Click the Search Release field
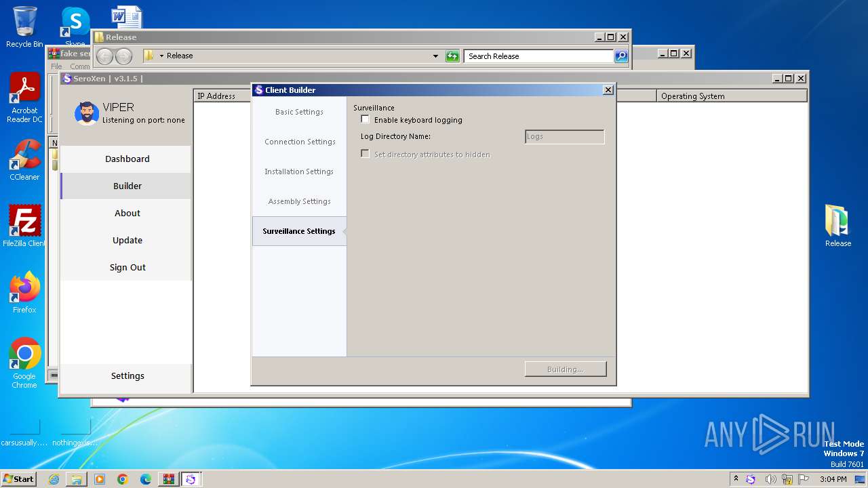Viewport: 868px width, 488px height. (x=539, y=56)
